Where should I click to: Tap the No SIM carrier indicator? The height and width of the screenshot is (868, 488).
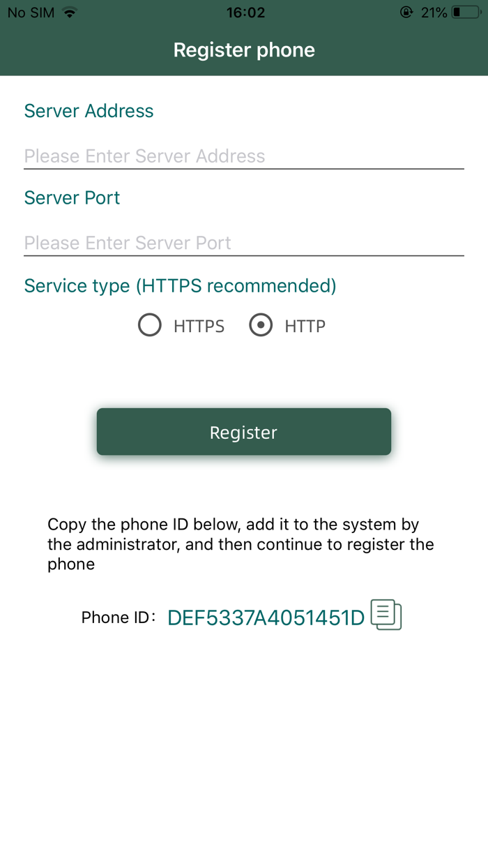(x=31, y=13)
